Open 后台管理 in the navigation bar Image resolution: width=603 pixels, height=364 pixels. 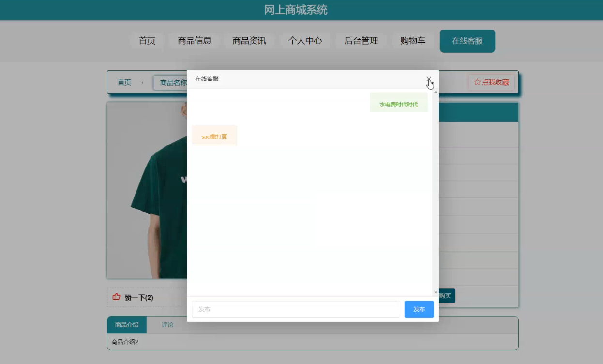[x=361, y=41]
